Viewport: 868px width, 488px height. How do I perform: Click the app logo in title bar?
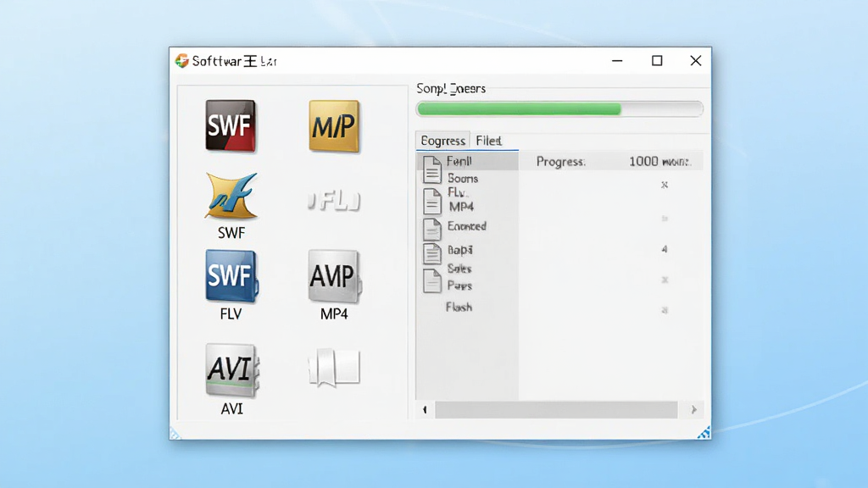[181, 61]
